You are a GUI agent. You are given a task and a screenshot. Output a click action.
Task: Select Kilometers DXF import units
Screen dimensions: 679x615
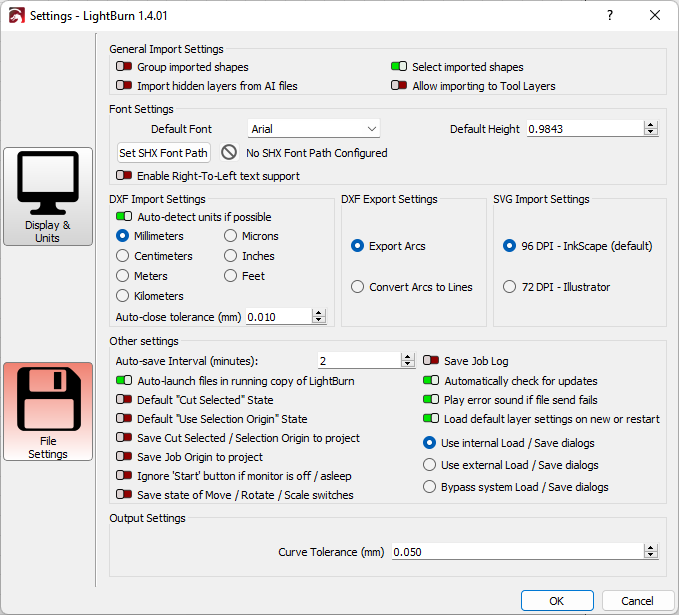(123, 295)
